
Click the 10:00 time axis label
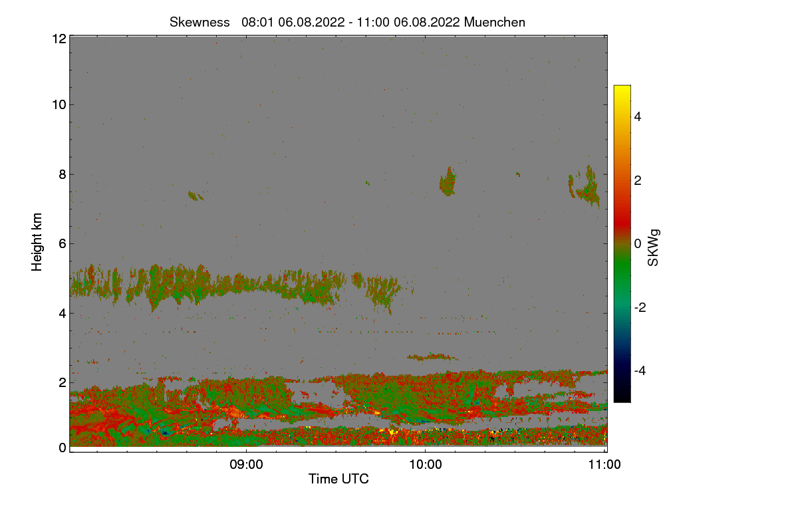(x=425, y=465)
